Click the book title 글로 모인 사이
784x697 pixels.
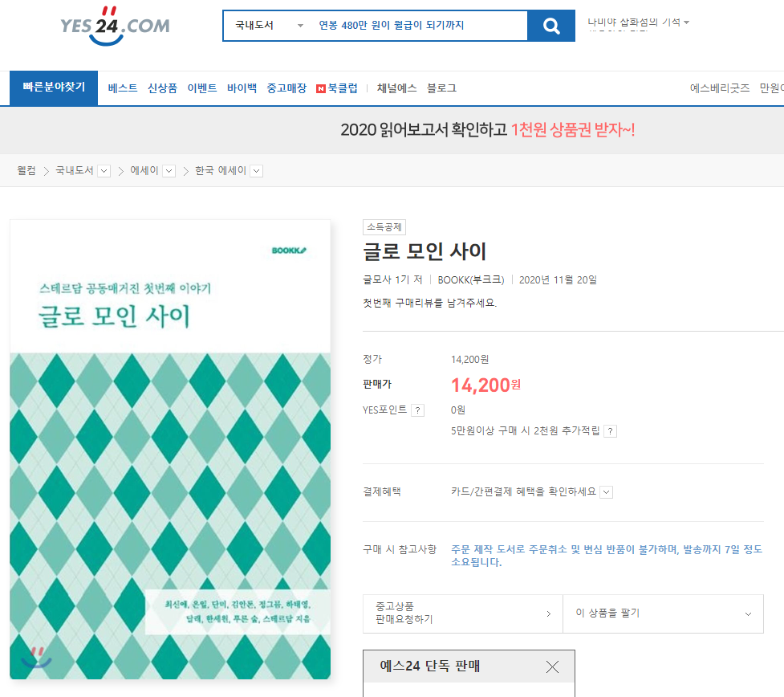pyautogui.click(x=424, y=251)
